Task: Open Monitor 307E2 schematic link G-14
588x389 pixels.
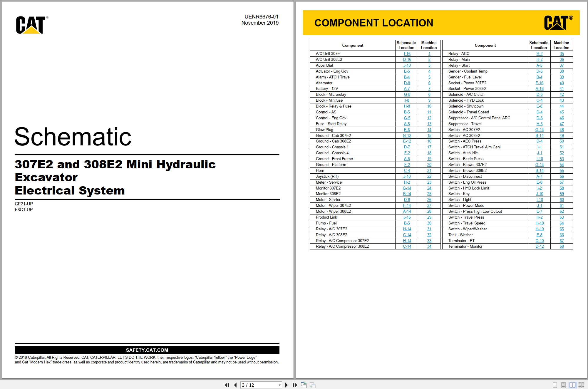Action: pyautogui.click(x=407, y=188)
